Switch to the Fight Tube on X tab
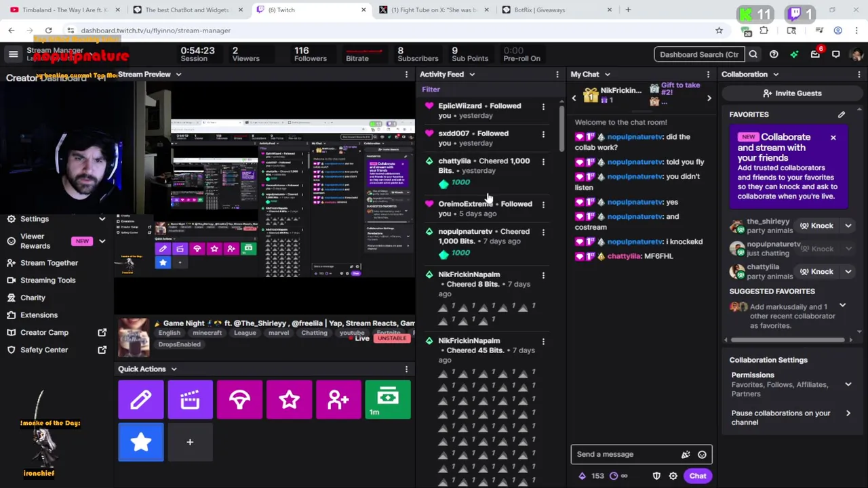 [x=434, y=10]
